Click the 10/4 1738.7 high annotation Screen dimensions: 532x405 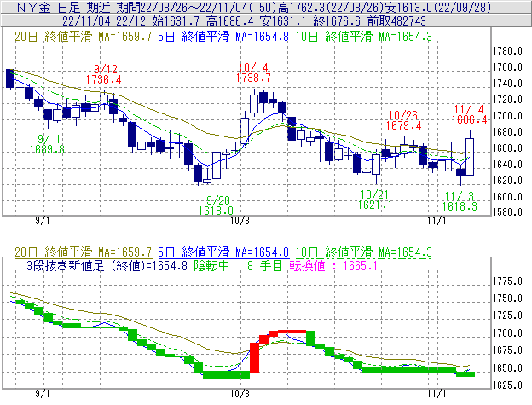click(x=254, y=72)
